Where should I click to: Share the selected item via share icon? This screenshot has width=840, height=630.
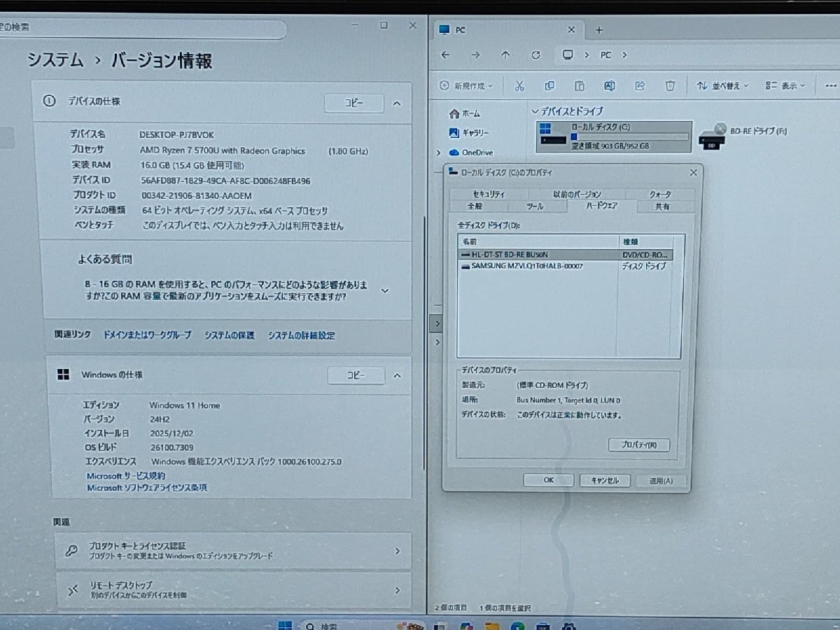click(x=639, y=85)
